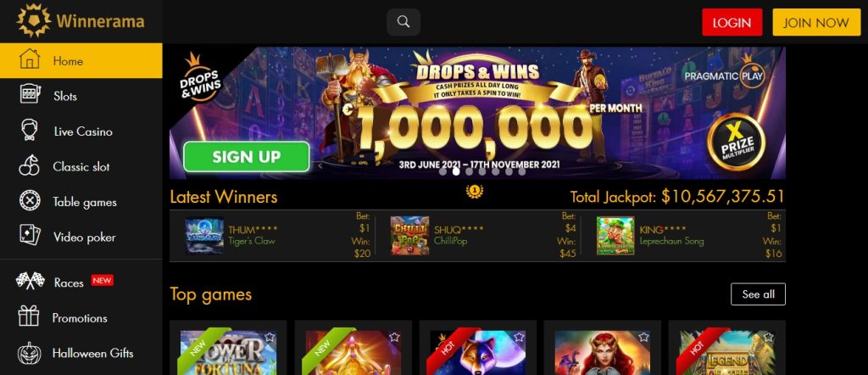868x375 pixels.
Task: Click the red LOGIN button
Action: click(732, 23)
